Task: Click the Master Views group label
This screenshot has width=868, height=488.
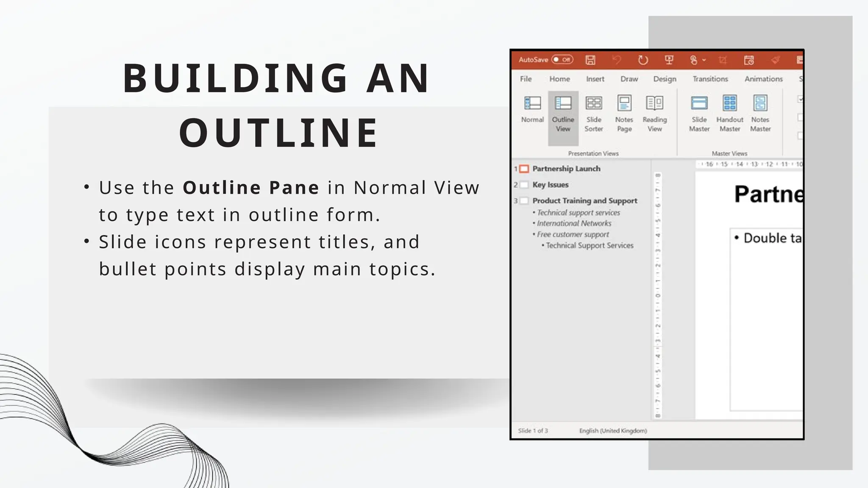Action: point(729,153)
